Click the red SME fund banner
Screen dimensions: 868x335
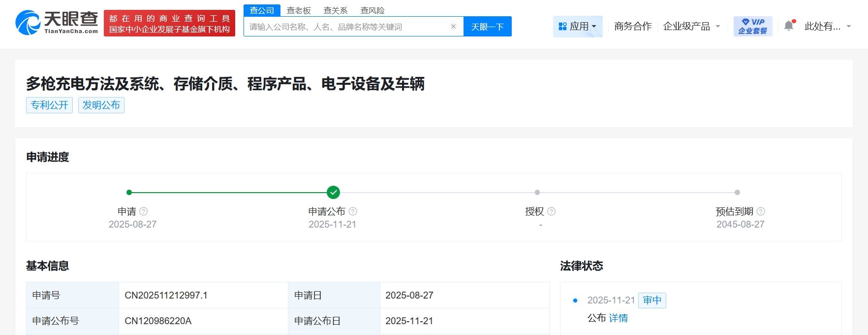[169, 24]
